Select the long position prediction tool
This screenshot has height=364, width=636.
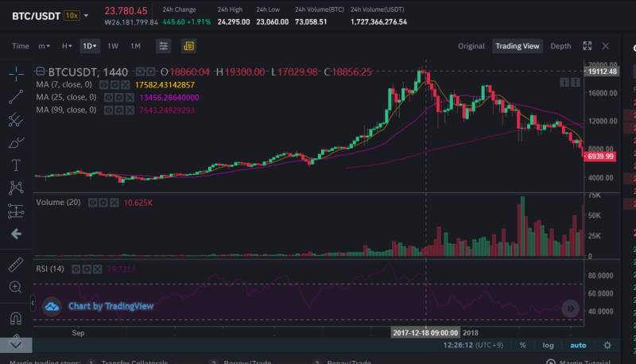[16, 211]
